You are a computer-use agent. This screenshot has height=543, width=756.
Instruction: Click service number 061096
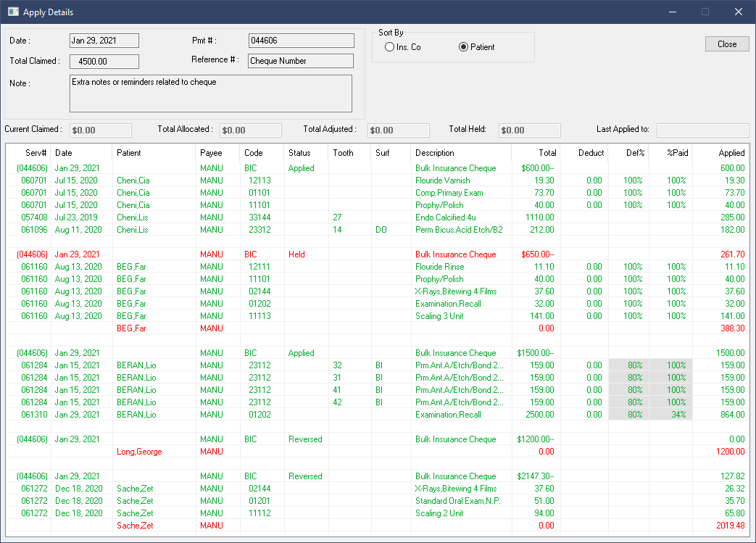34,230
